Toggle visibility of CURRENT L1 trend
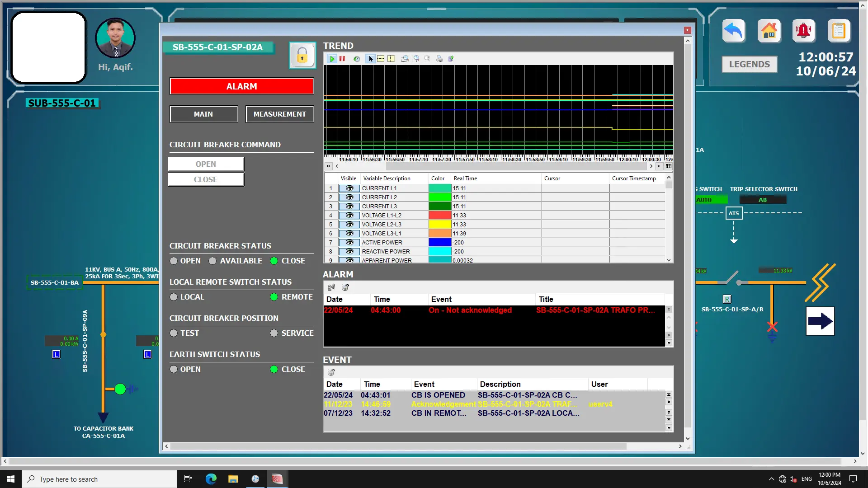 349,188
